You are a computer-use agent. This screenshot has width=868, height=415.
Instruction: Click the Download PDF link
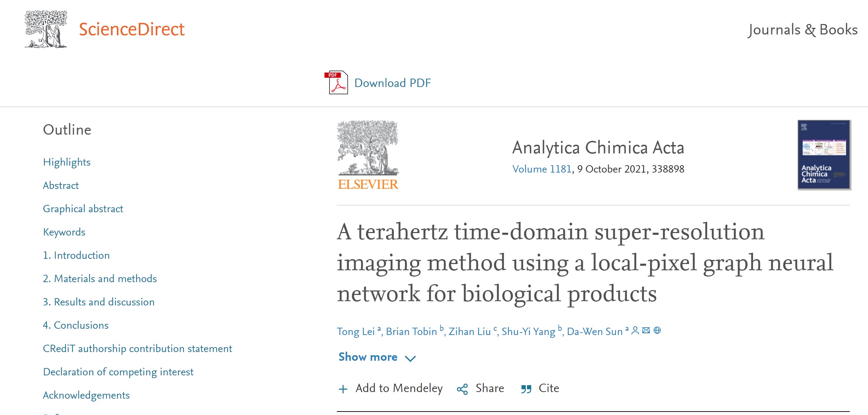coord(392,83)
